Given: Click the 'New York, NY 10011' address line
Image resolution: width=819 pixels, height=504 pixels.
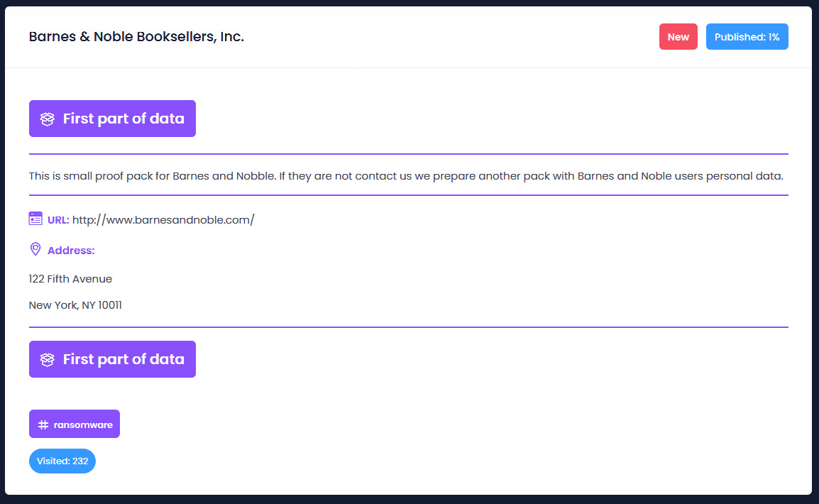Looking at the screenshot, I should click(x=75, y=305).
